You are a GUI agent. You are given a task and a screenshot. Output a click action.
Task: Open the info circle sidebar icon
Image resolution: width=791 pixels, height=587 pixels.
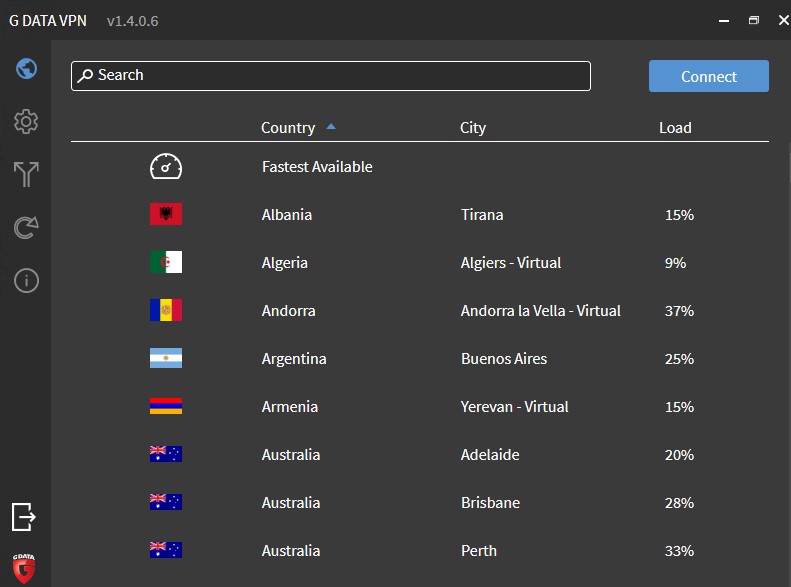(x=26, y=280)
